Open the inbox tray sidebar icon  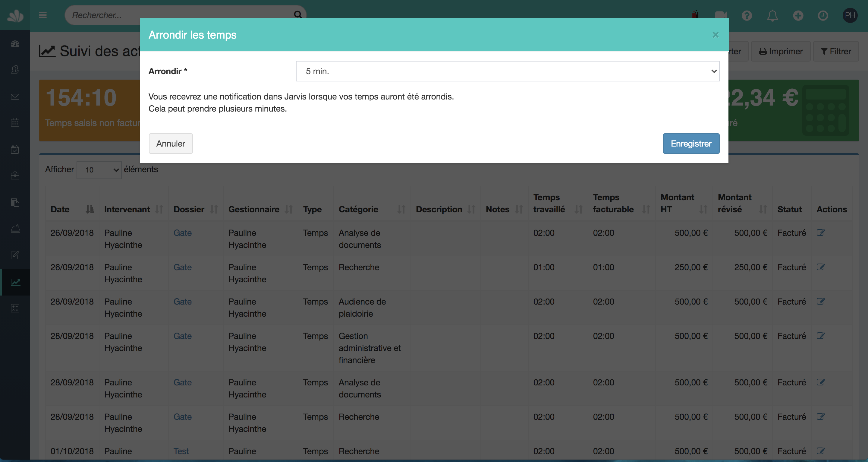[x=15, y=229]
